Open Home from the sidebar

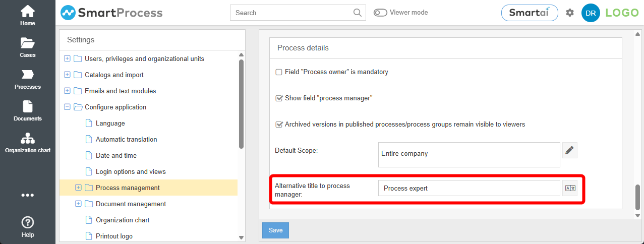pyautogui.click(x=28, y=16)
